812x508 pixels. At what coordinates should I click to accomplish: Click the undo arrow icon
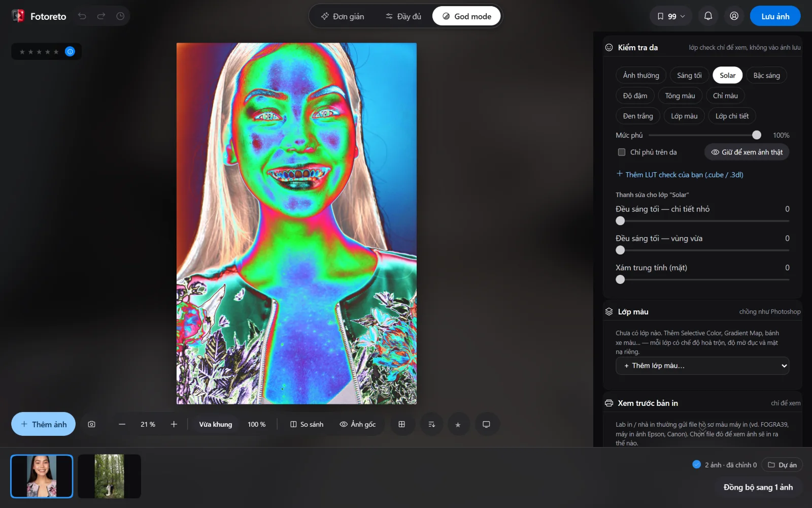pos(82,16)
